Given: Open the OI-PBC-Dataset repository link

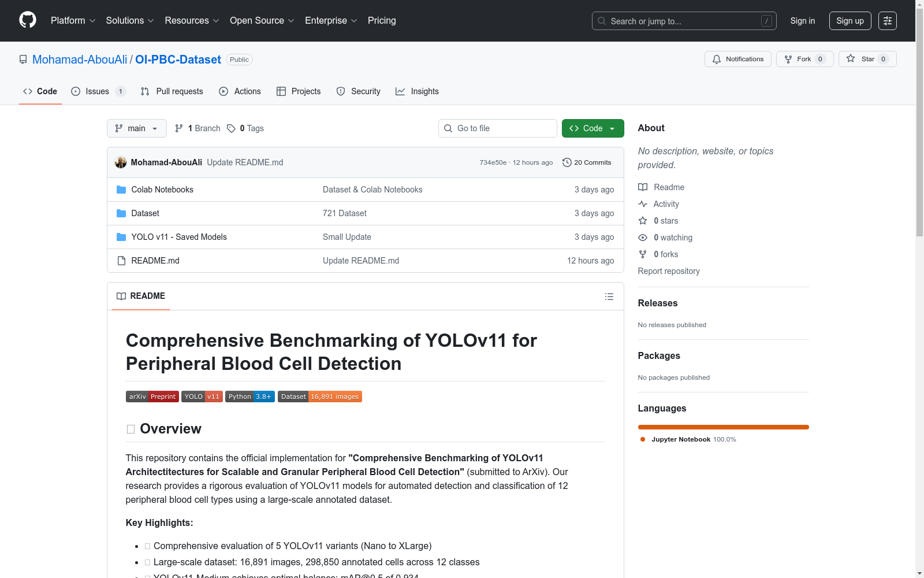Looking at the screenshot, I should point(178,60).
